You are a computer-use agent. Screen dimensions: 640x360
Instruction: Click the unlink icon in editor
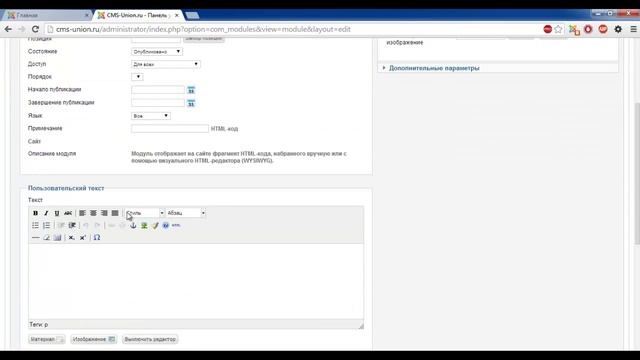tap(122, 225)
